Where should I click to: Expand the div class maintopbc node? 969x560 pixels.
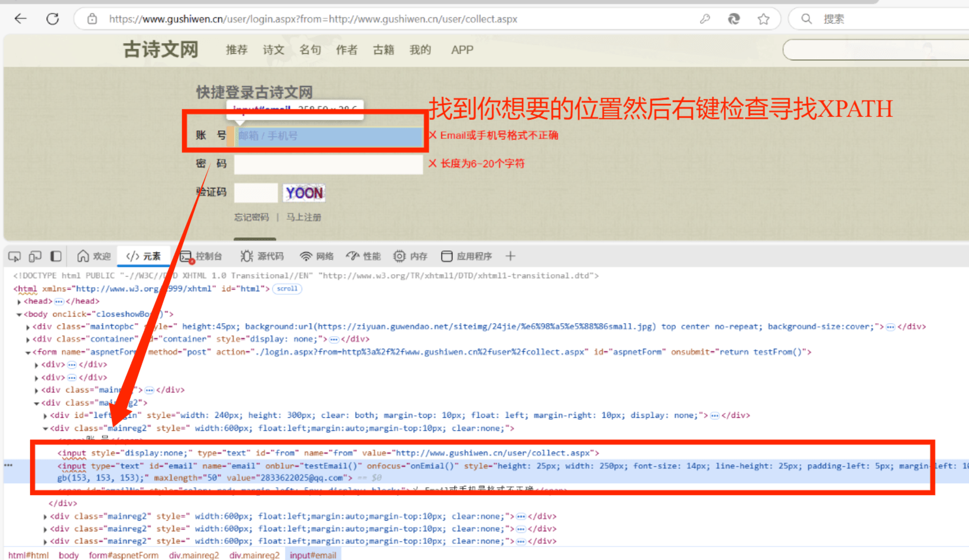point(28,327)
